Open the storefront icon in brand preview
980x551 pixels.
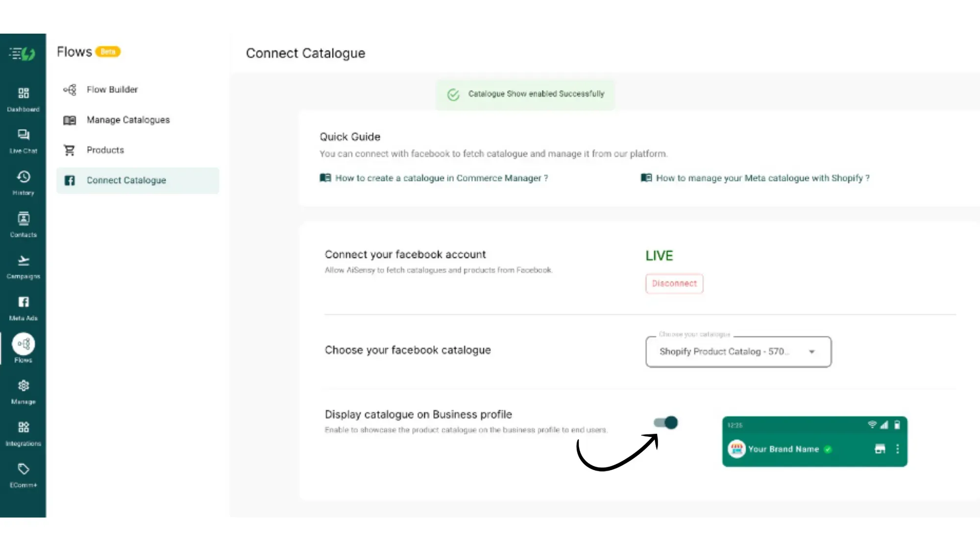pyautogui.click(x=880, y=449)
